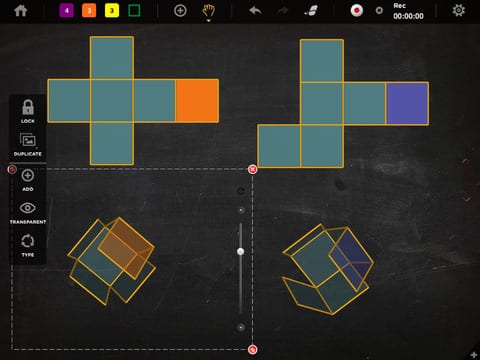
Task: Click the add plus circle in toolbar
Action: pos(180,11)
